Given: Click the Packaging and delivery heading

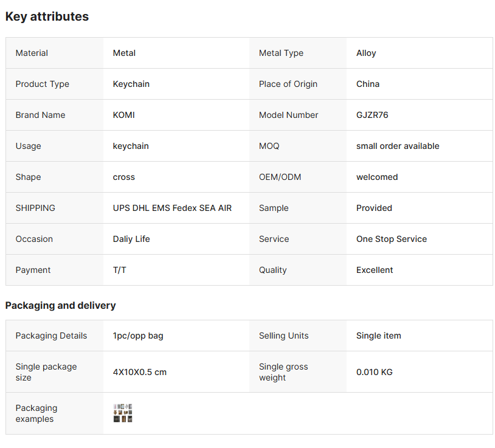Looking at the screenshot, I should pos(60,305).
